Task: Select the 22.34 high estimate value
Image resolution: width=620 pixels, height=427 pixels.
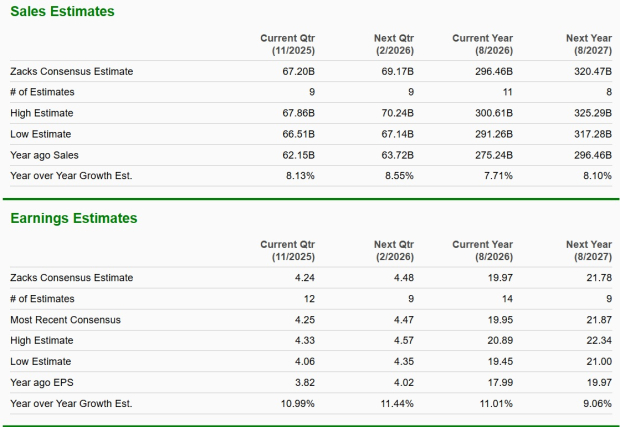Action: [x=598, y=341]
